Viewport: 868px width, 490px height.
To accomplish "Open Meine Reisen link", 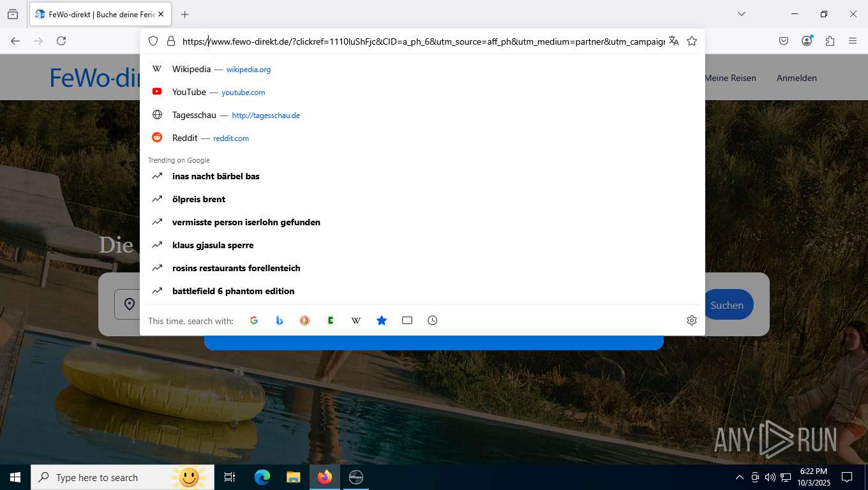I will tap(730, 78).
